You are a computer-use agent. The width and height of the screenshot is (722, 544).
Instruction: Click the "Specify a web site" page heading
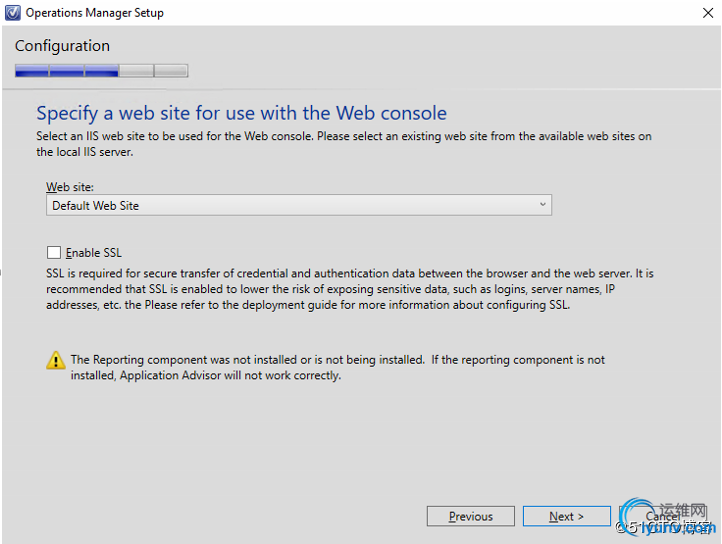[241, 113]
